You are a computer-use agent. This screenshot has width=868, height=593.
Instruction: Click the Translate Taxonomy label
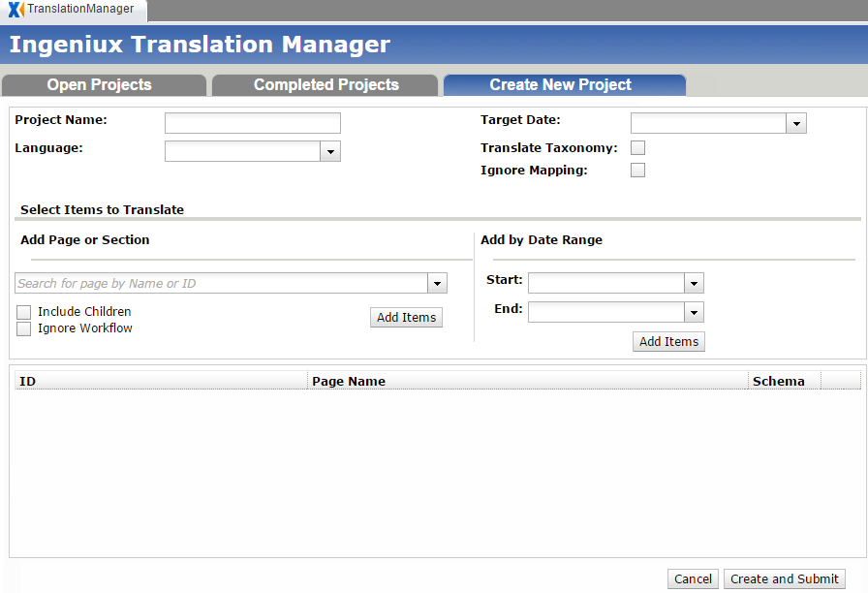pyautogui.click(x=549, y=148)
